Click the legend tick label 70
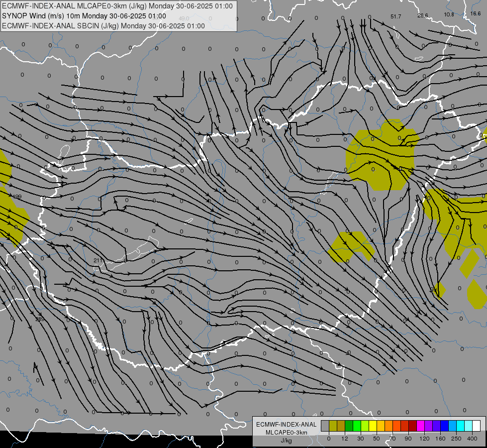The height and width of the screenshot is (448, 487). tap(392, 439)
